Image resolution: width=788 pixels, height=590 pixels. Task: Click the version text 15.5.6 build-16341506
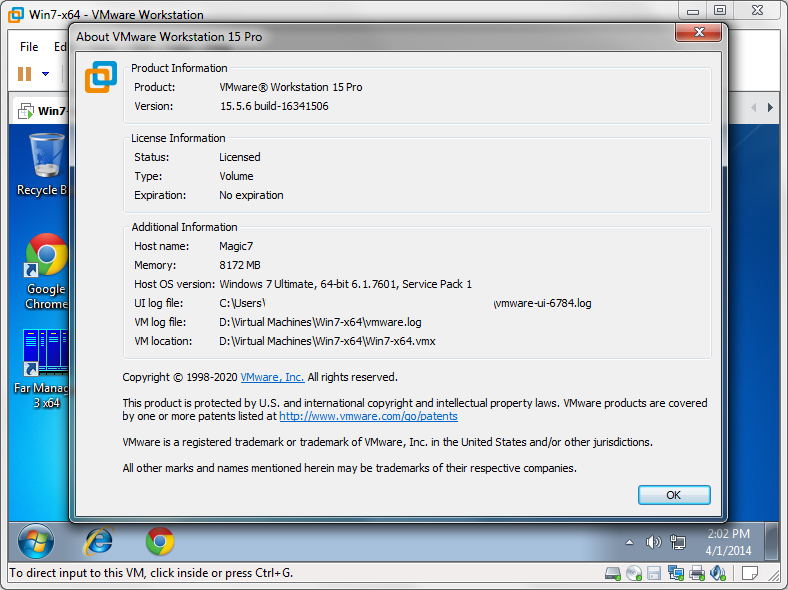[x=274, y=106]
